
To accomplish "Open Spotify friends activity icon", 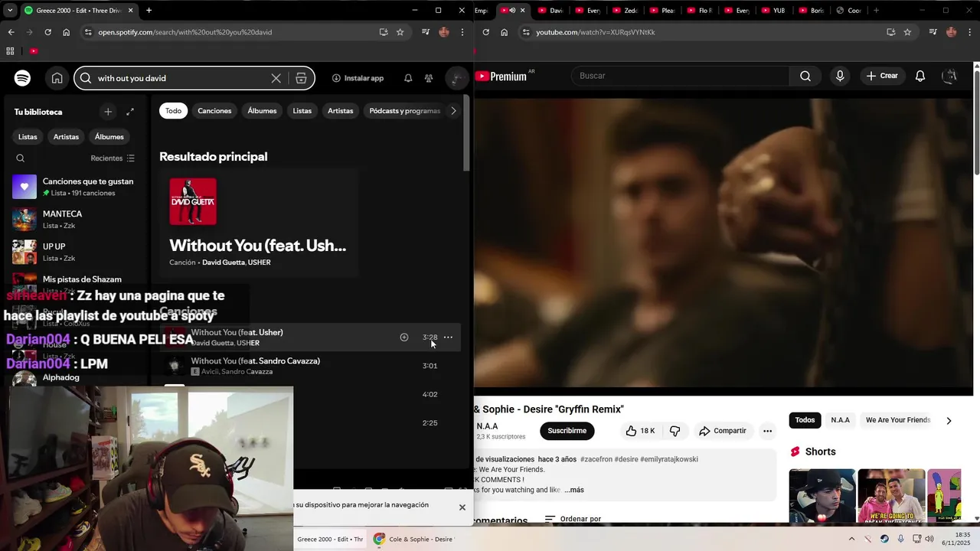I will click(x=429, y=78).
